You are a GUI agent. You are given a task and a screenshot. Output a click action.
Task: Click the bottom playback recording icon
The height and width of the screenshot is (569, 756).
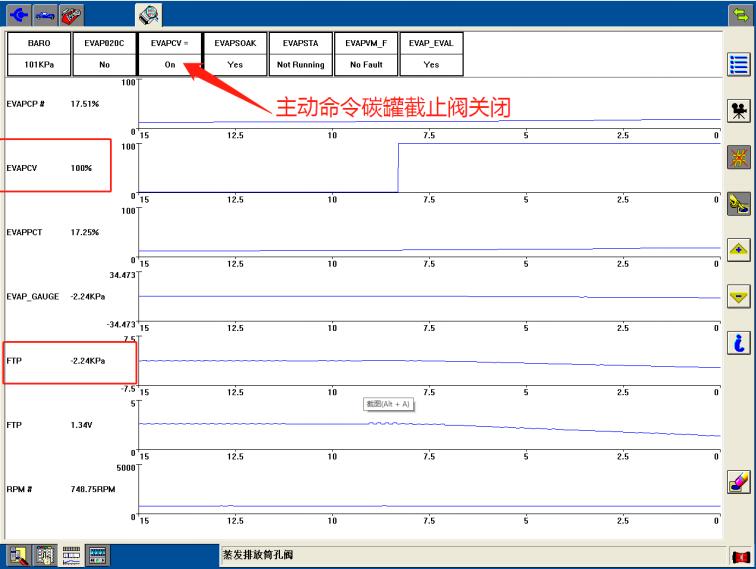click(97, 555)
